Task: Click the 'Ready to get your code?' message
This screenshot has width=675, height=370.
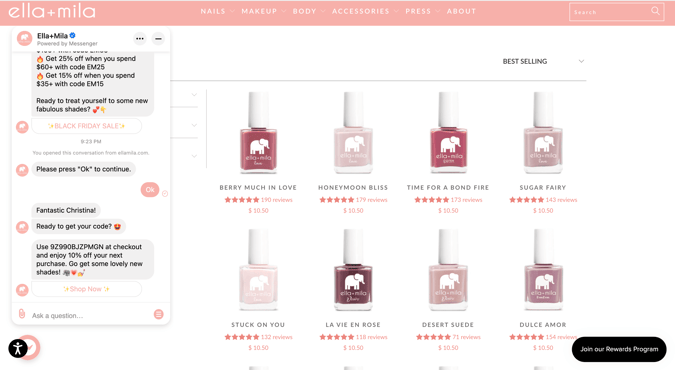Action: (x=78, y=227)
